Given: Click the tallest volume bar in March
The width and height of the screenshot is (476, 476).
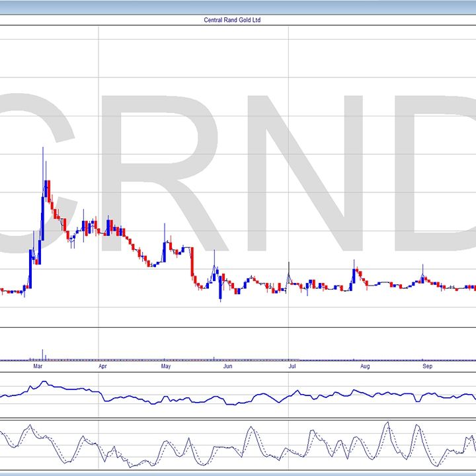Looking at the screenshot, I should coord(42,354).
